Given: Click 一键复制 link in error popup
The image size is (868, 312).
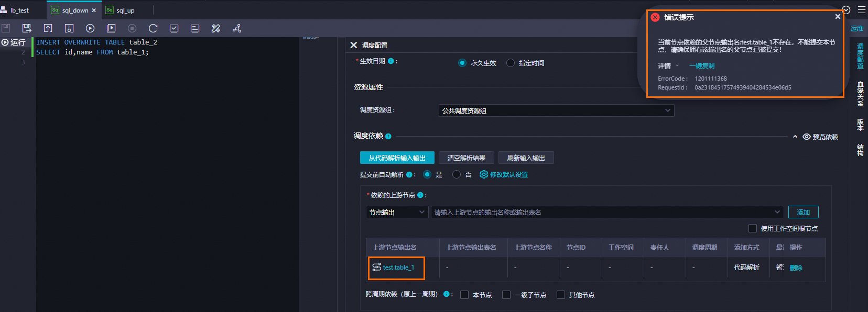Looking at the screenshot, I should [x=702, y=66].
